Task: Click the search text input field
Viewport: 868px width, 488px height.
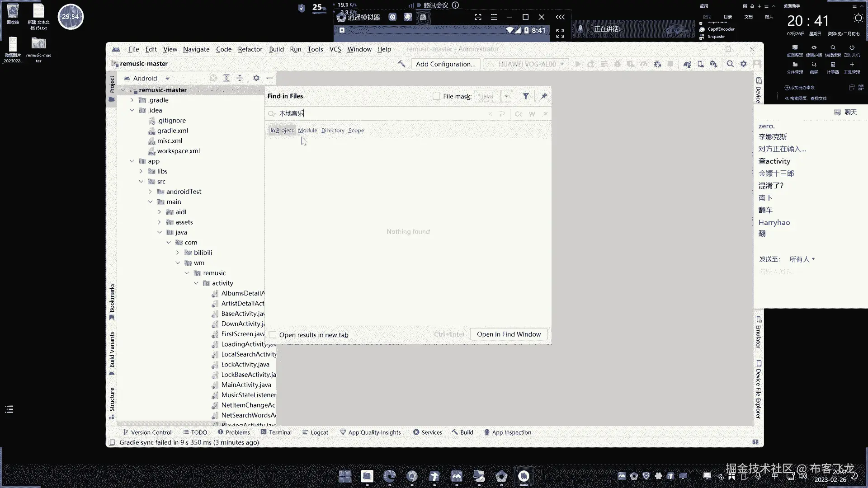Action: tap(380, 113)
